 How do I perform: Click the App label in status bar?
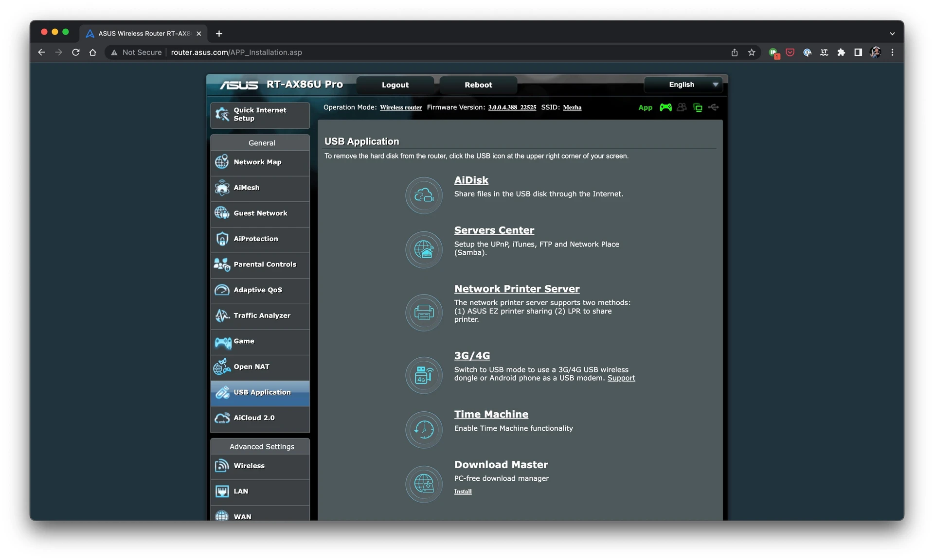pos(645,108)
